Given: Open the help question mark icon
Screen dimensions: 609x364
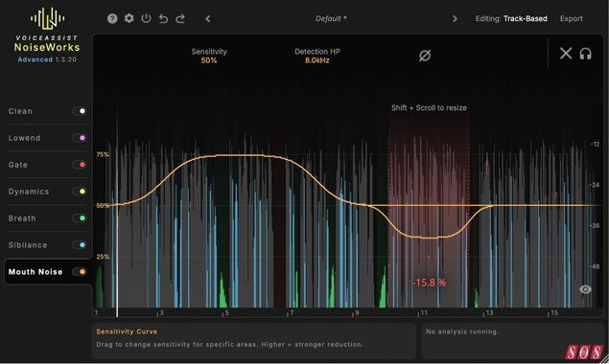Looking at the screenshot, I should click(112, 18).
